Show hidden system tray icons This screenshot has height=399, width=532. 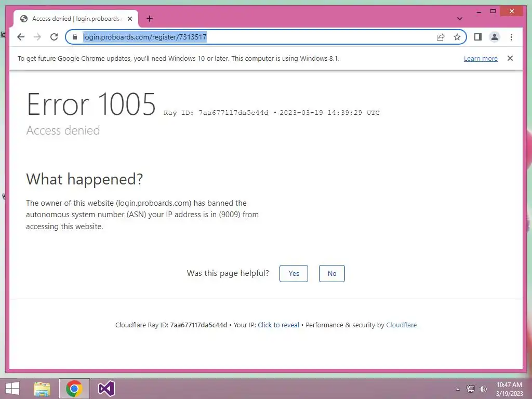click(458, 389)
